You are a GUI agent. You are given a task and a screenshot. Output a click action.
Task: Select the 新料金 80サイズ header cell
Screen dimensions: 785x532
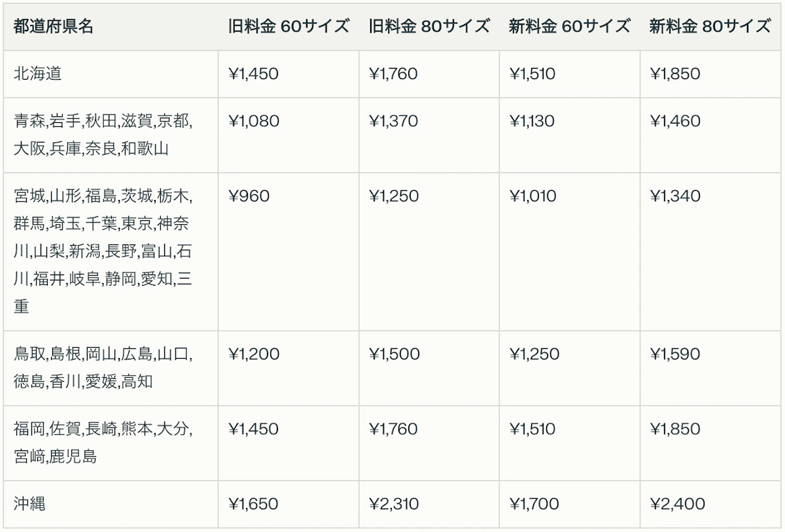pos(710,26)
